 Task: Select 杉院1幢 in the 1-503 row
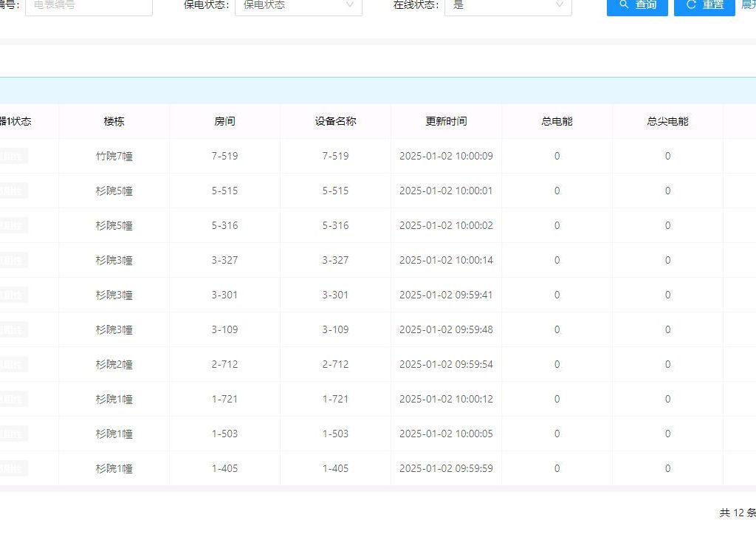click(114, 434)
